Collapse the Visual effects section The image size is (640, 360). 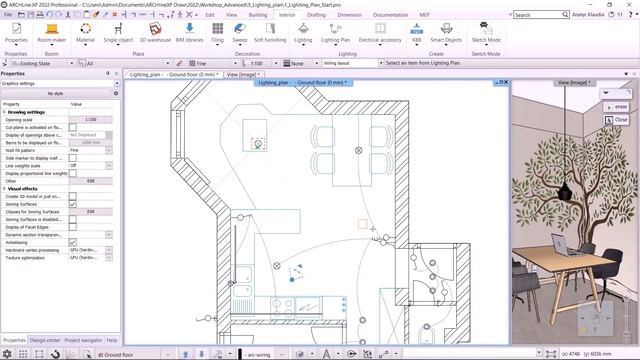[x=4, y=189]
